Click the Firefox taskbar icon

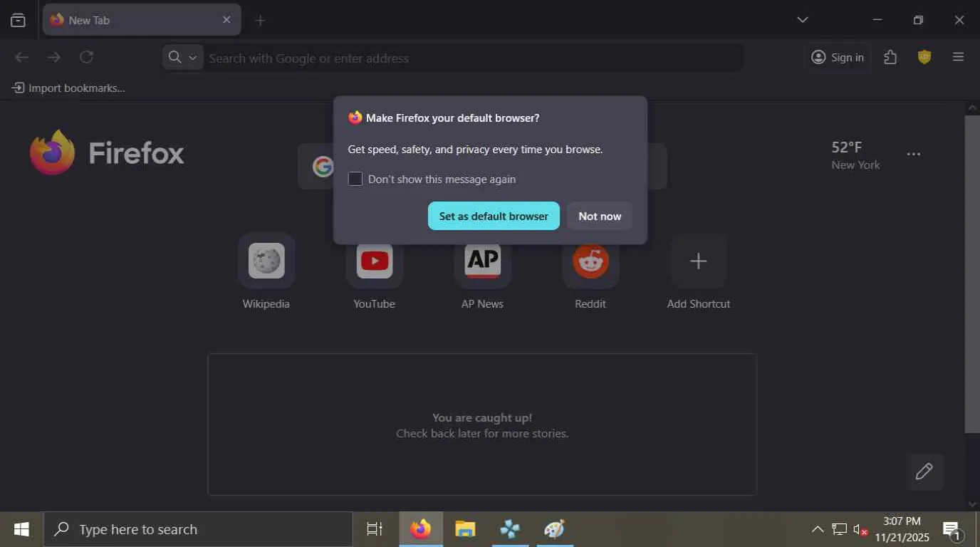point(421,529)
